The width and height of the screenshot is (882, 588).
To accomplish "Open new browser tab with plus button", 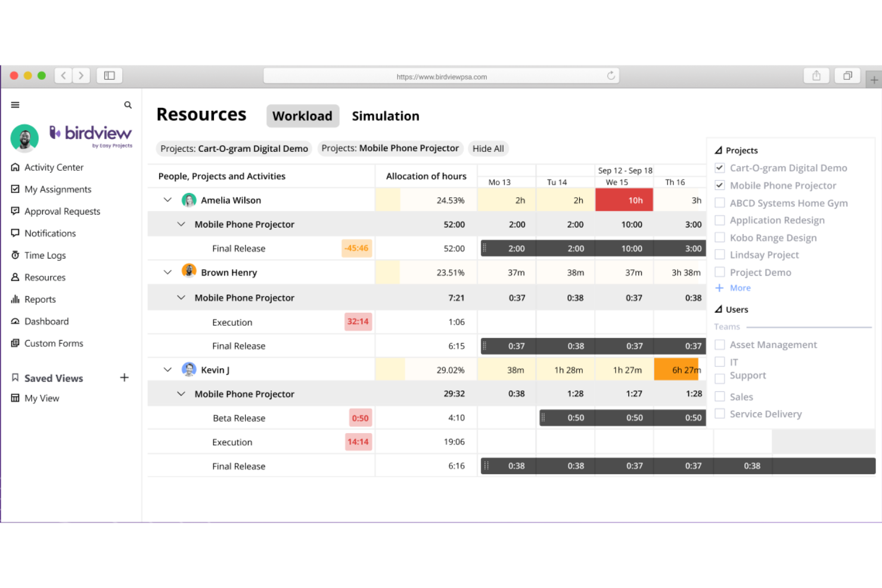I will [874, 79].
